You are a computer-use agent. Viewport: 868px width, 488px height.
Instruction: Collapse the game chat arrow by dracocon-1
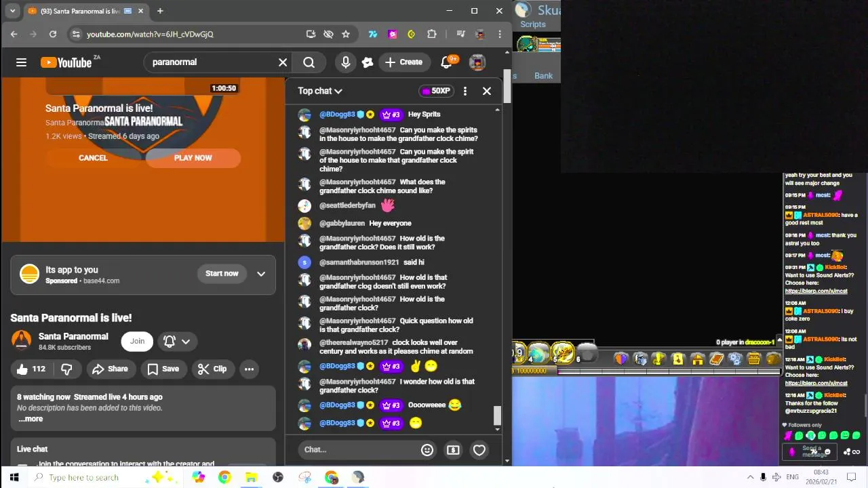(779, 341)
